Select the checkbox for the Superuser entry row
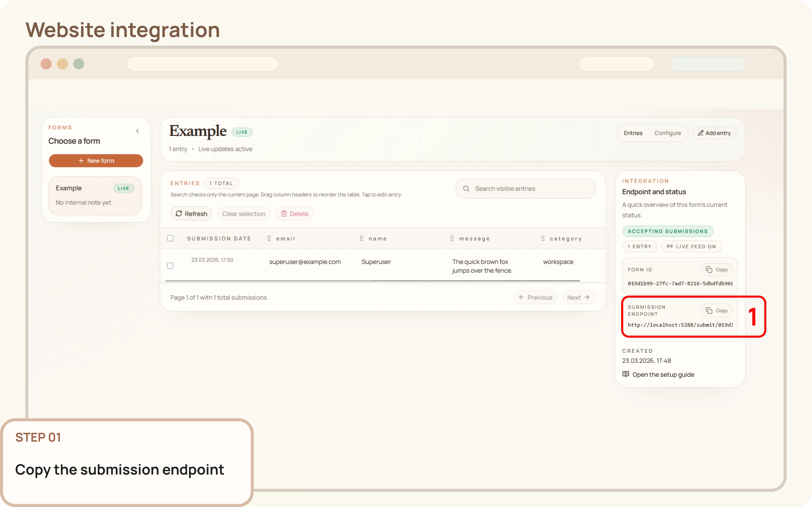Image resolution: width=812 pixels, height=507 pixels. 170,265
